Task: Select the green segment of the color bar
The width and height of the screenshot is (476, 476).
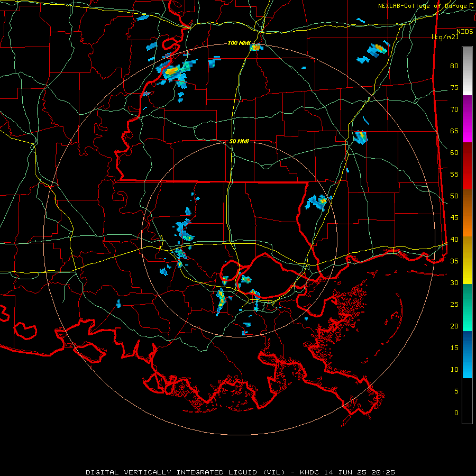Action: point(467,307)
